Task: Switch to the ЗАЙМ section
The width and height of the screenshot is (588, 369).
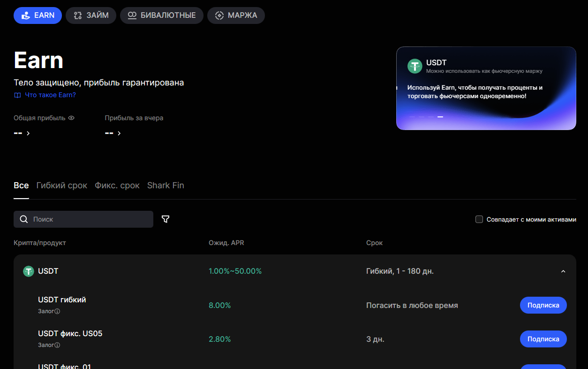Action: 91,15
